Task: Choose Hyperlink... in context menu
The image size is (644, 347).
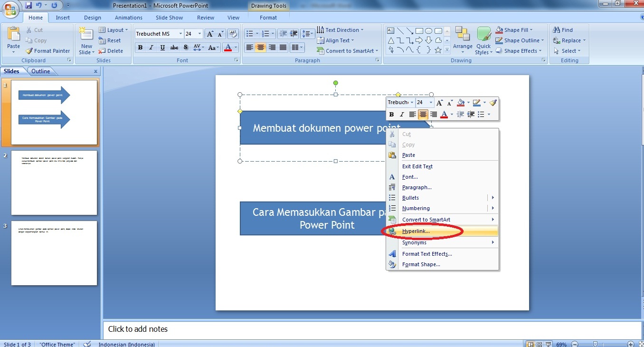Action: [442, 231]
